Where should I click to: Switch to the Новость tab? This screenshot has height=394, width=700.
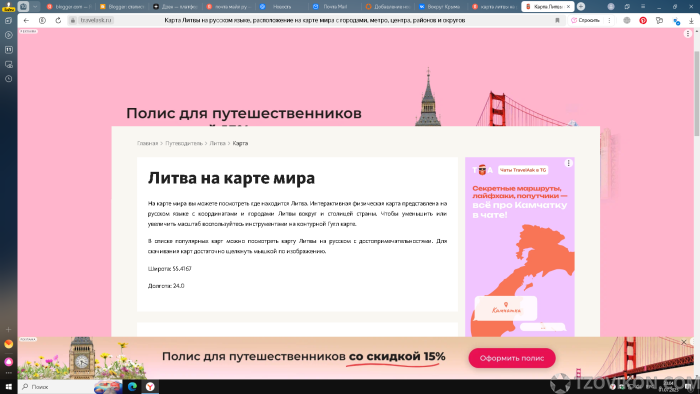[281, 6]
